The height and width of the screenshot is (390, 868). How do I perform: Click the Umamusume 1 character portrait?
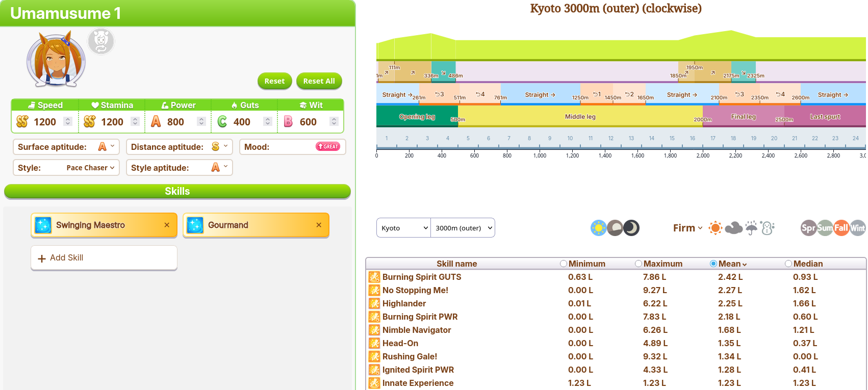click(x=56, y=59)
